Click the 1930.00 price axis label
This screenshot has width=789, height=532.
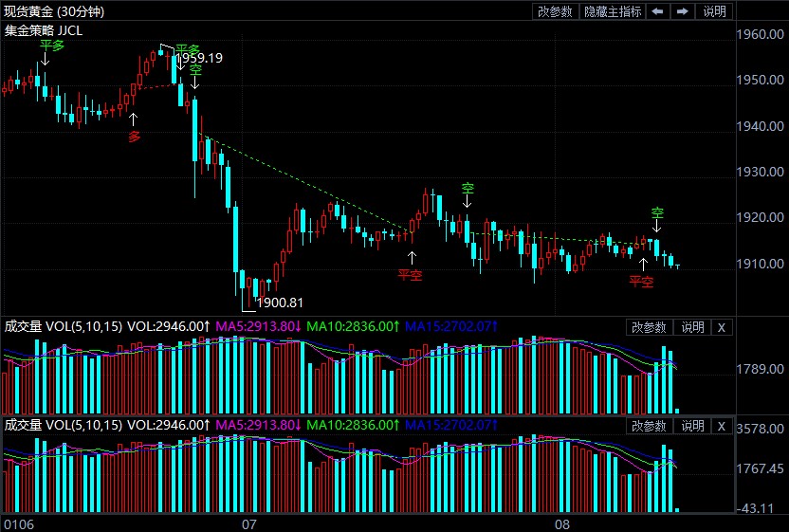point(760,172)
